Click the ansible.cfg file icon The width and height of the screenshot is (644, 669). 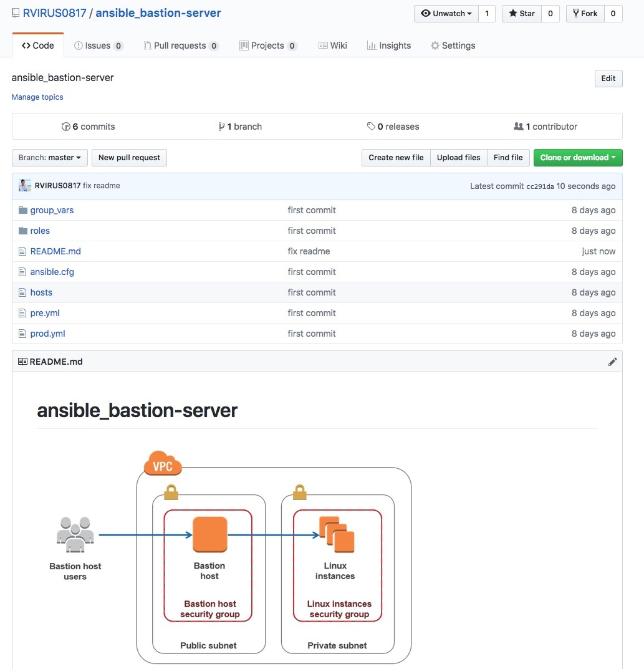point(23,272)
